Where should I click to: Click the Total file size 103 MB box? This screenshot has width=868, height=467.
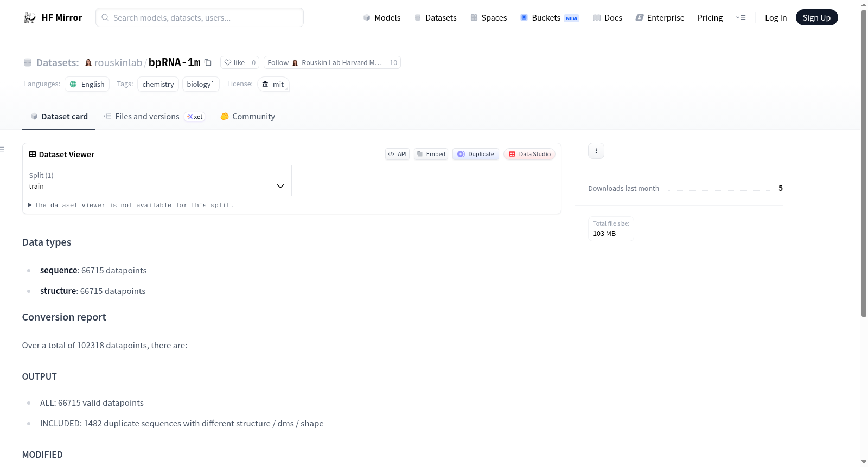click(611, 229)
